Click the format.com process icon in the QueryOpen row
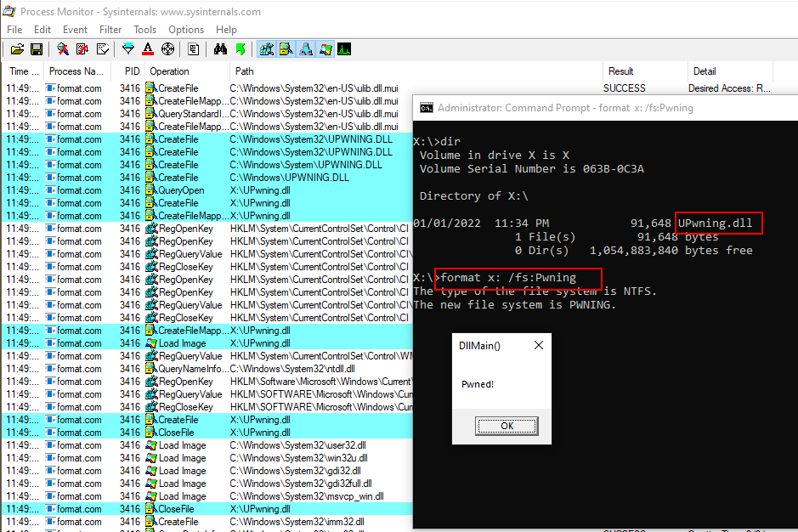This screenshot has width=798, height=532. point(50,190)
